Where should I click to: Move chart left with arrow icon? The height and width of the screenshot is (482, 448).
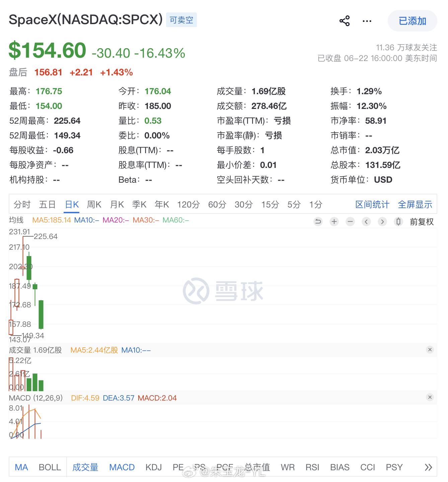(x=366, y=222)
